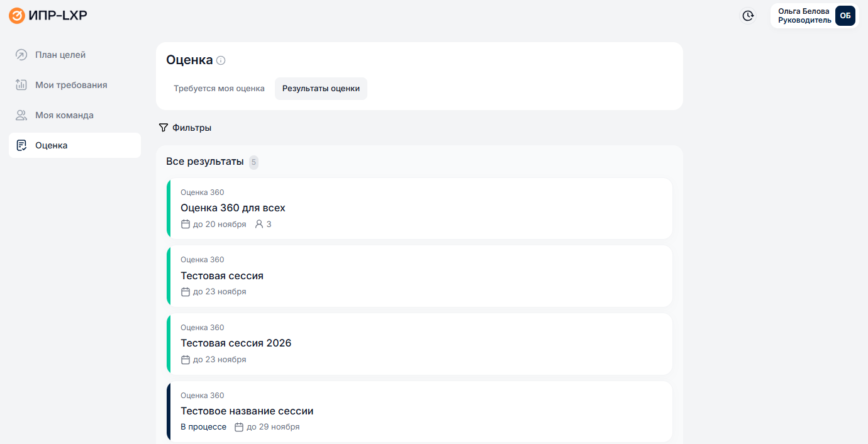Click the results count badge 5
Viewport: 868px width, 444px height.
tap(253, 162)
